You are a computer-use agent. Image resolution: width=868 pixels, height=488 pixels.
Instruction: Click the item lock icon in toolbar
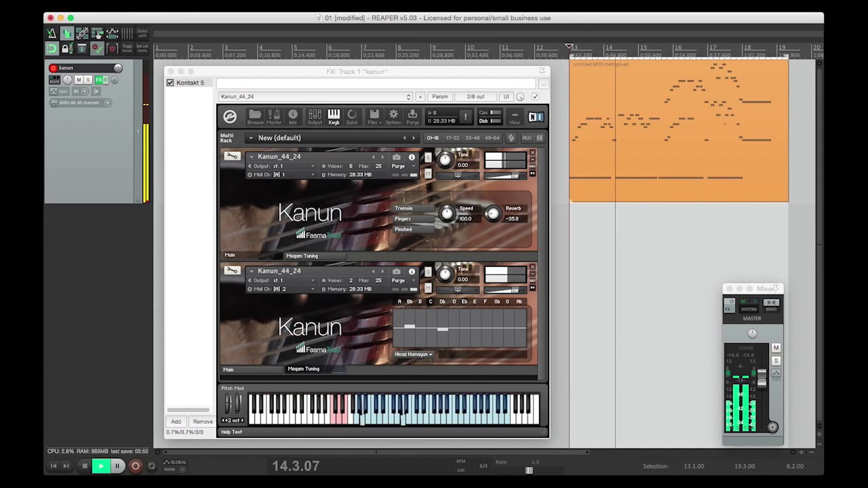click(x=66, y=48)
